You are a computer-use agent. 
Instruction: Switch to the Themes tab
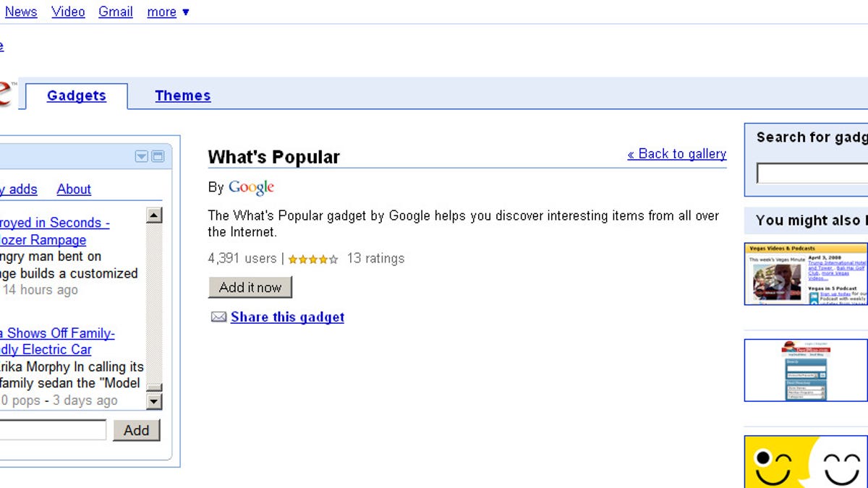(182, 95)
